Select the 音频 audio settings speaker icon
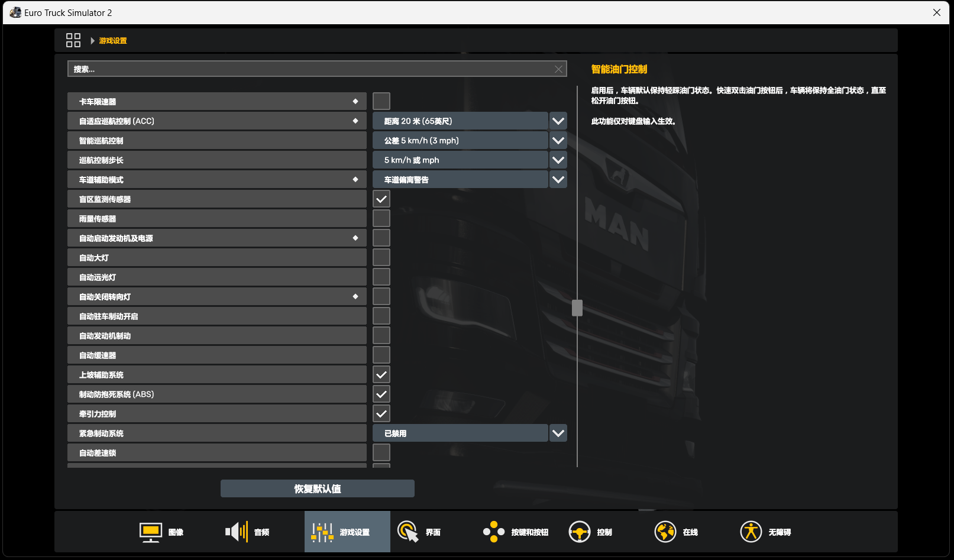 [235, 532]
